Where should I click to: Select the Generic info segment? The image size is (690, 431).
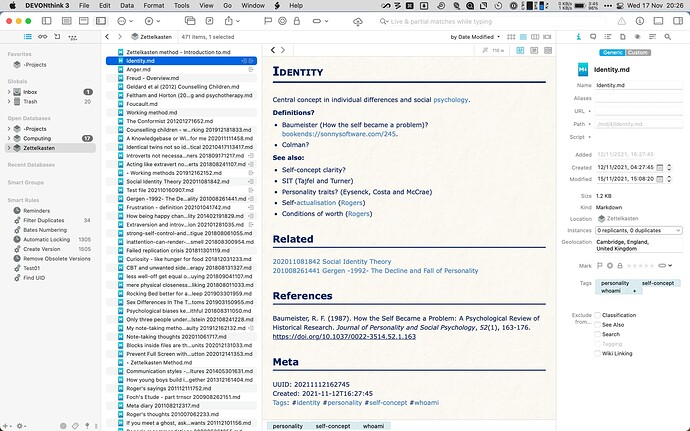(x=613, y=52)
